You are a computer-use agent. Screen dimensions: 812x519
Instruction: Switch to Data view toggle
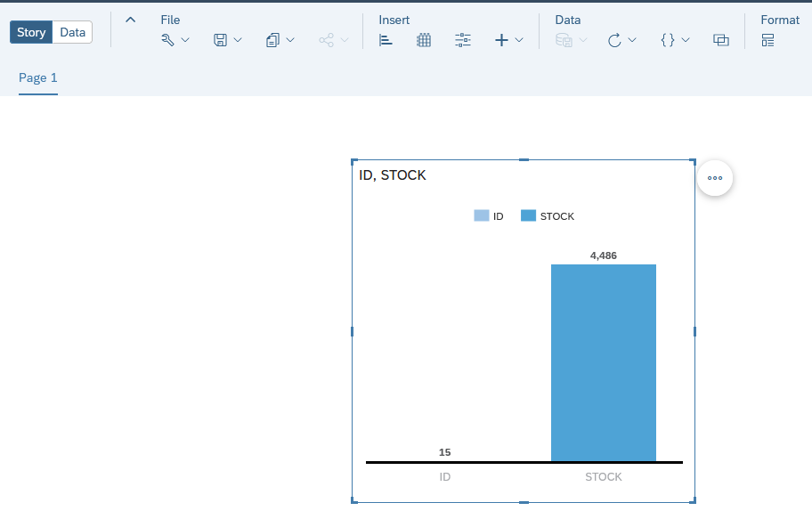click(x=72, y=32)
